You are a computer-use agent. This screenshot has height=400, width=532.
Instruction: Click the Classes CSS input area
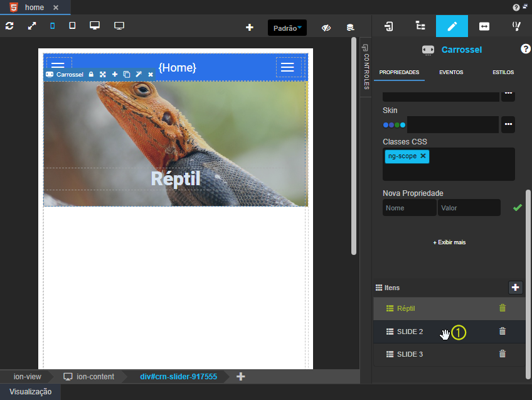(x=449, y=164)
